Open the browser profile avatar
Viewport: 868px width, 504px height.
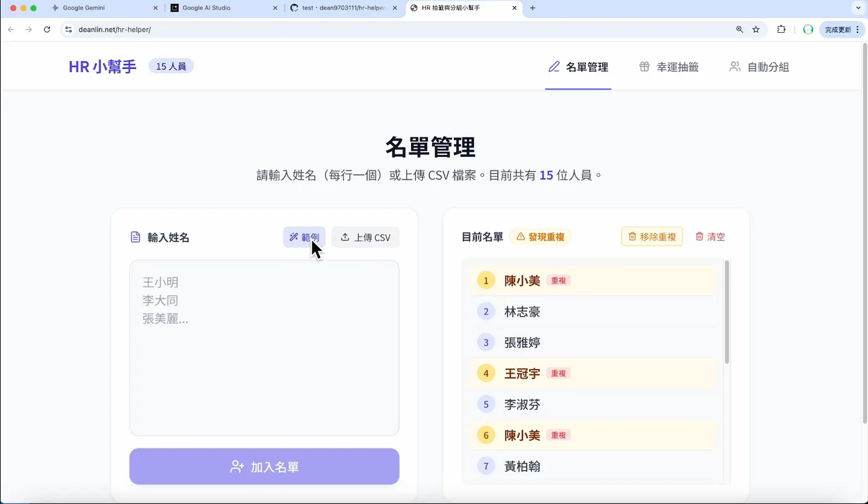808,29
